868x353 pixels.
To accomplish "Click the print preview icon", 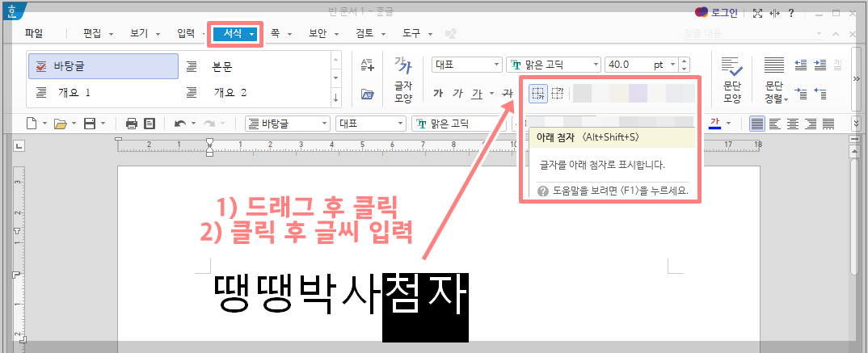I will (x=150, y=124).
